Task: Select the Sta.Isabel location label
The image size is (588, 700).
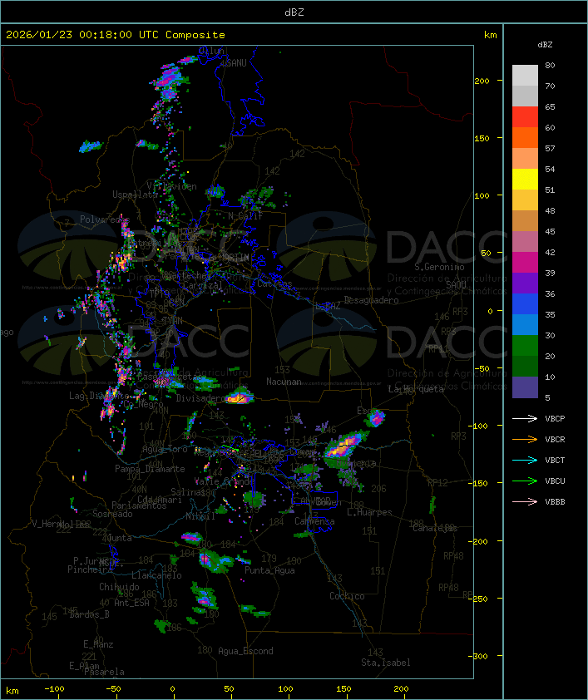Action: coord(385,663)
